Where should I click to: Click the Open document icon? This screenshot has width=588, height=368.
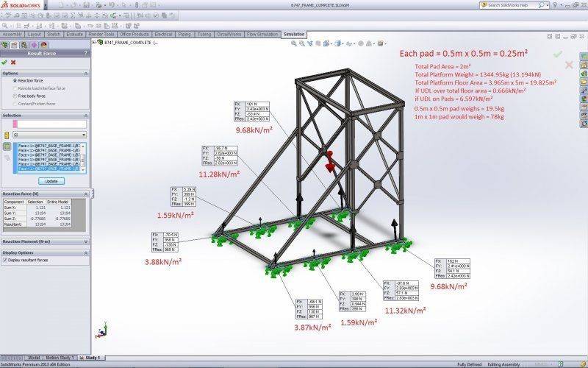click(x=73, y=5)
